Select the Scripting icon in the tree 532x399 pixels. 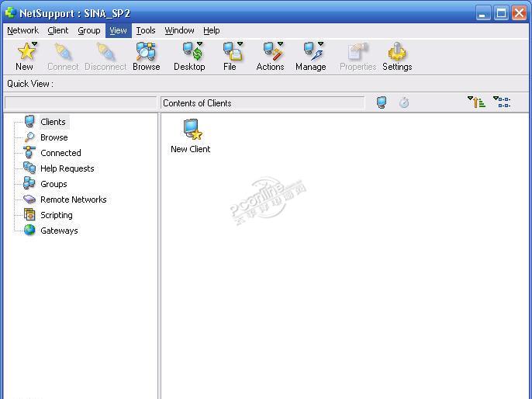29,214
